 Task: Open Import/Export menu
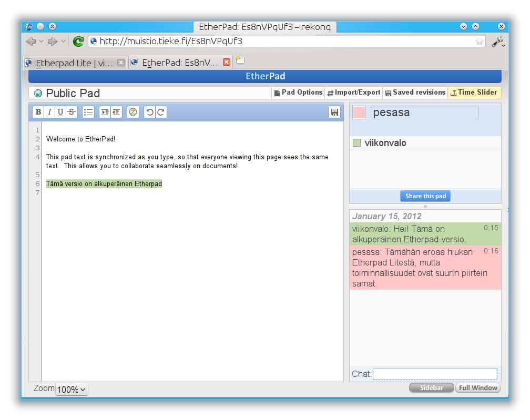click(353, 93)
